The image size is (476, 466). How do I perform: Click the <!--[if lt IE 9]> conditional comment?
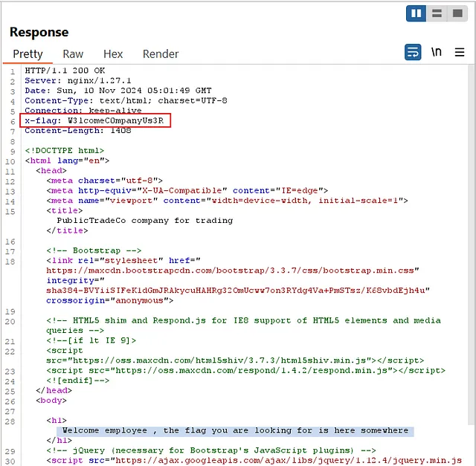coord(91,340)
